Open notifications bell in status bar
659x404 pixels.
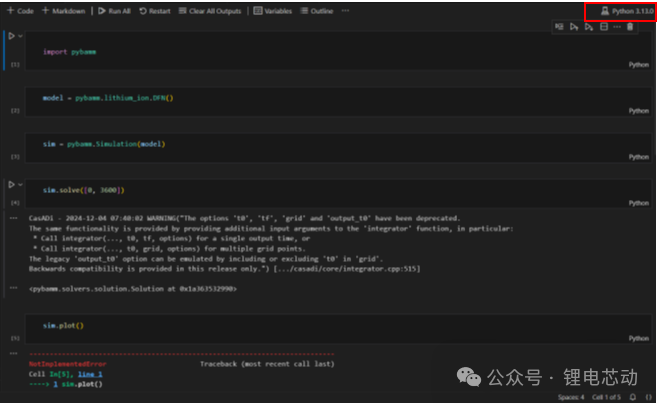tap(633, 397)
